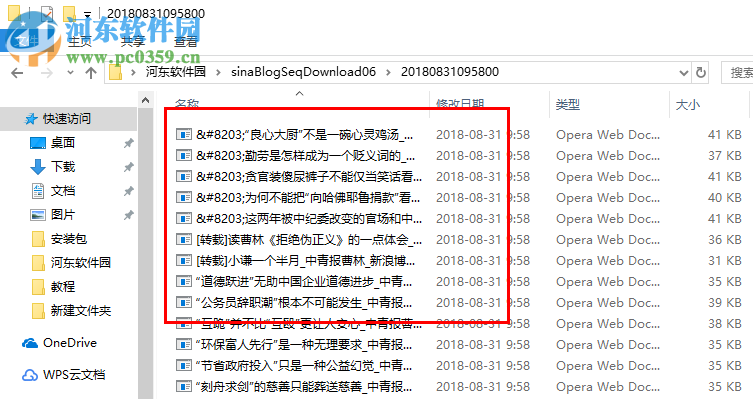Image resolution: width=753 pixels, height=399 pixels.
Task: Open 文档 folder in quick access
Action: [62, 191]
